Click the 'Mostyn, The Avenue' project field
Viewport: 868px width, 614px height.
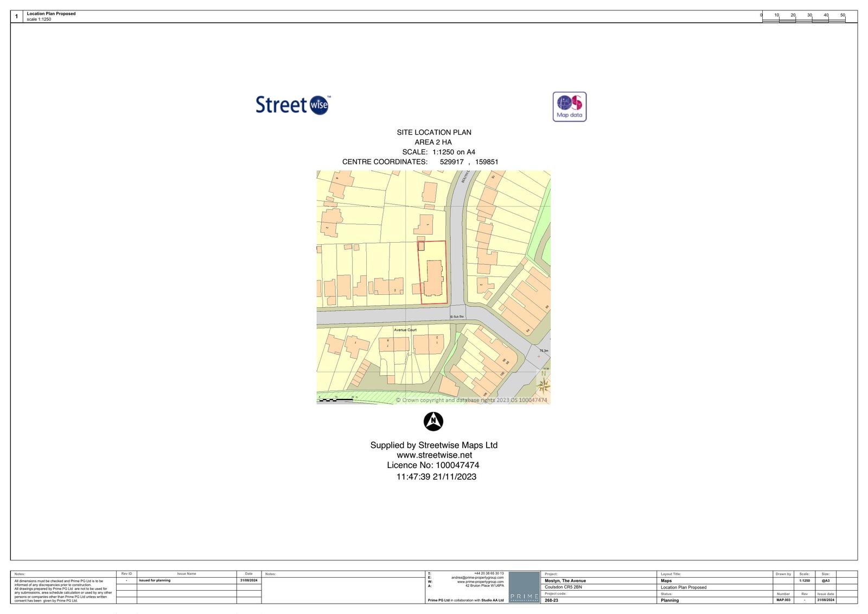coord(565,580)
